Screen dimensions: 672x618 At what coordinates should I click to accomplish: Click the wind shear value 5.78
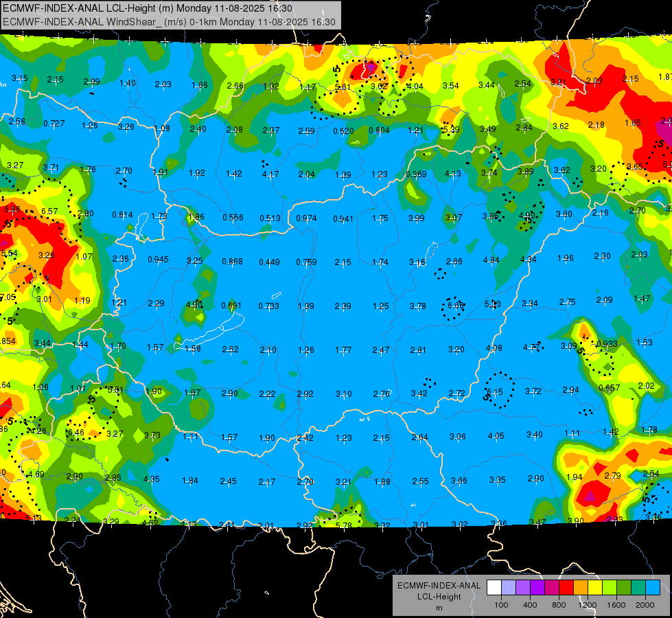click(344, 525)
